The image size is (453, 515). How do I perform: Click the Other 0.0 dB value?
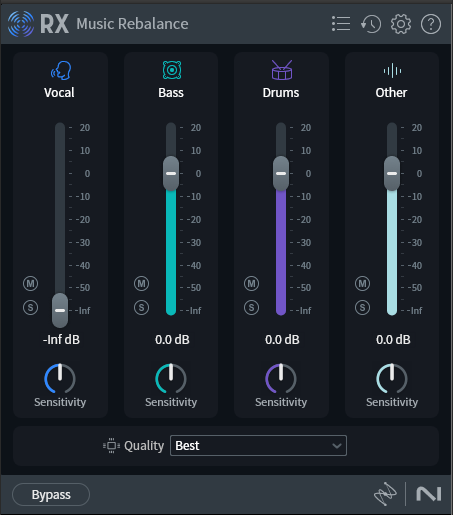(393, 340)
